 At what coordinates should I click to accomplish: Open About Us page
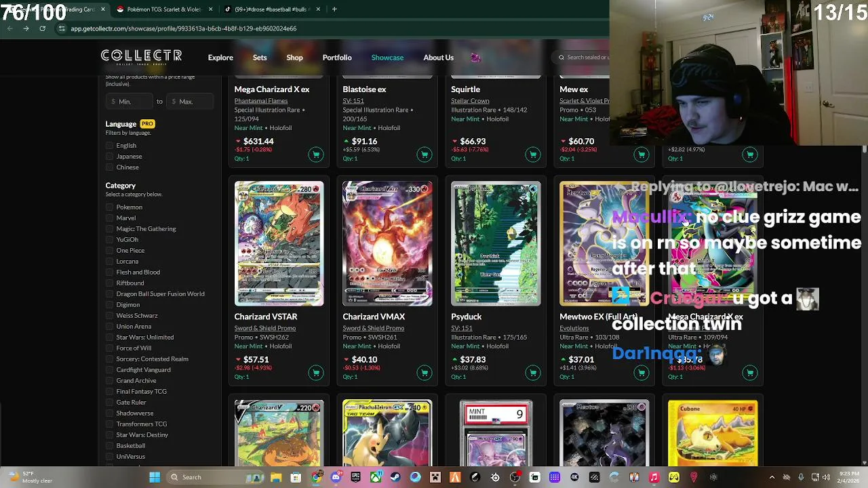tap(438, 58)
